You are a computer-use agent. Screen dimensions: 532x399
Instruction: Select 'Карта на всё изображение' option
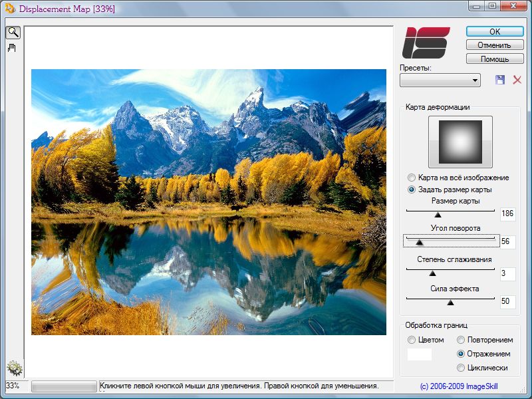(x=412, y=178)
